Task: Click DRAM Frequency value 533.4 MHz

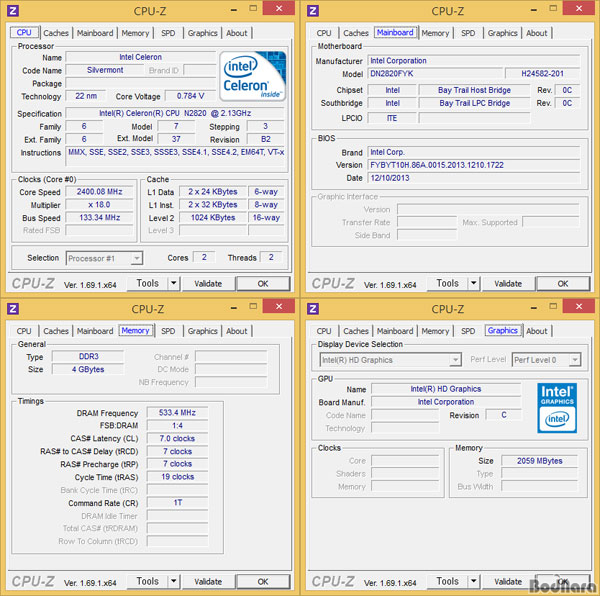Action: (177, 413)
